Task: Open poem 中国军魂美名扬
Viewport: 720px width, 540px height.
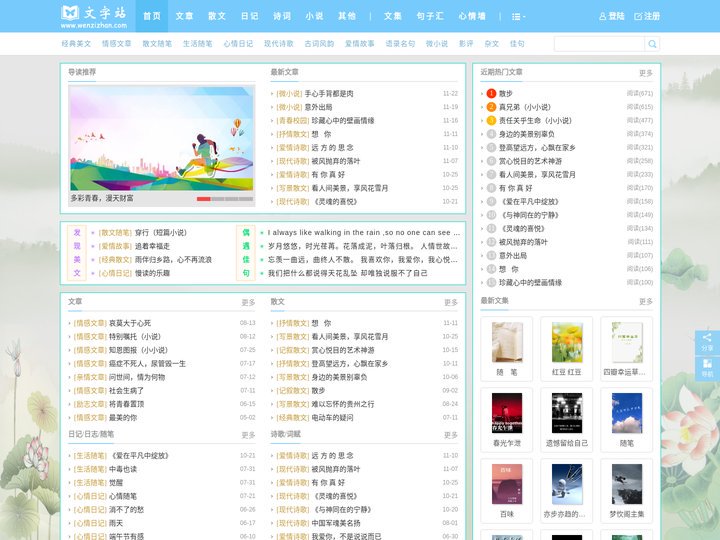Action: (x=336, y=523)
